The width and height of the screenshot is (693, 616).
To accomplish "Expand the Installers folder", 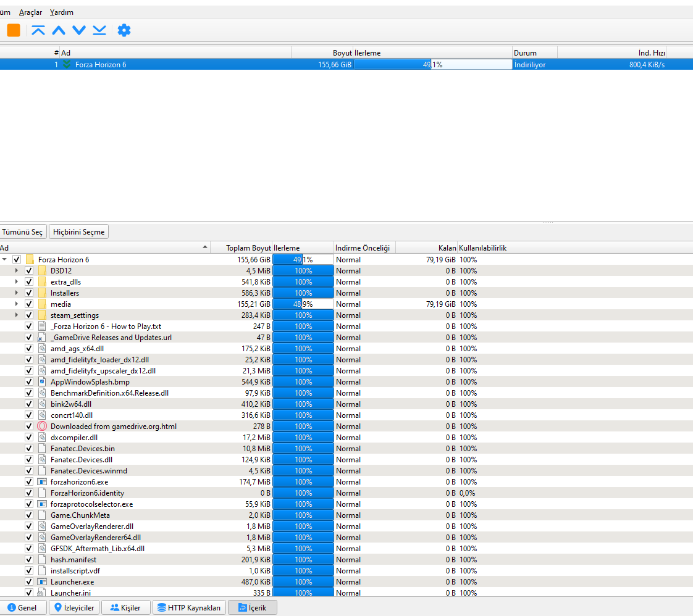I will click(17, 293).
